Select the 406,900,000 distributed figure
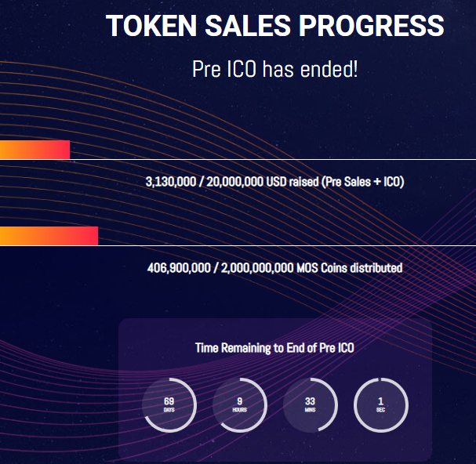Viewport: 476px width, 464px height. [x=178, y=268]
